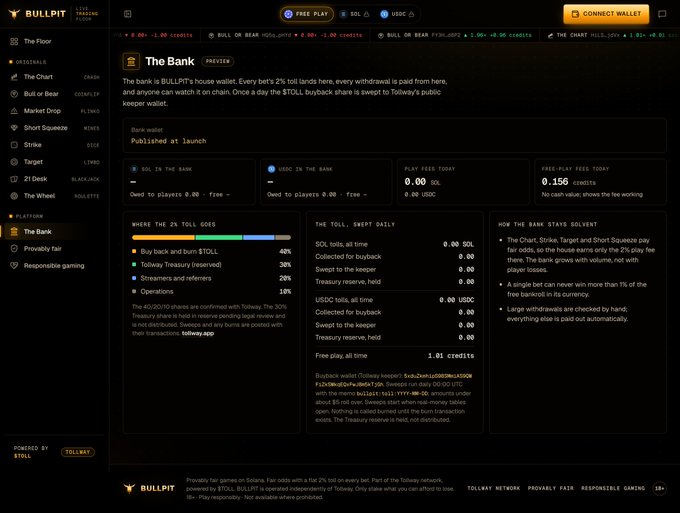Click the footer BULLPIT bull logo
Image resolution: width=680 pixels, height=513 pixels.
pos(129,488)
